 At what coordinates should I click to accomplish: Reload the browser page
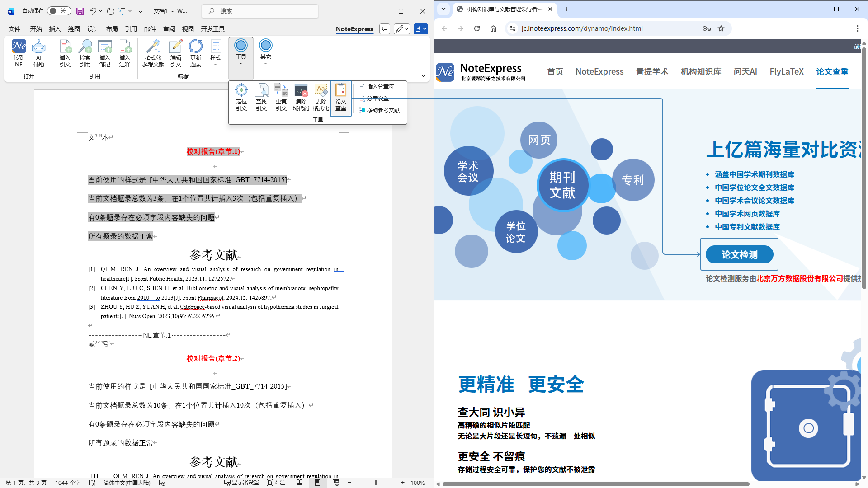(477, 28)
